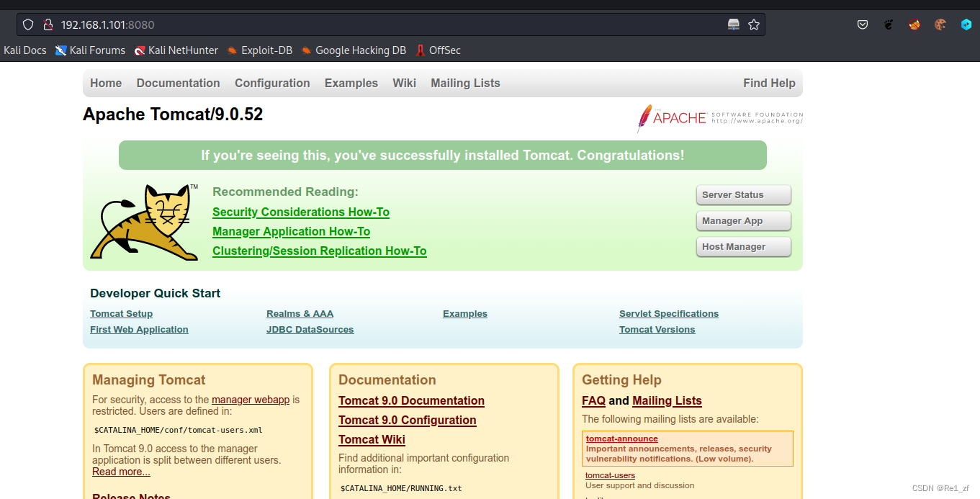Open Tomcat 9.0 Documentation link

tap(412, 401)
